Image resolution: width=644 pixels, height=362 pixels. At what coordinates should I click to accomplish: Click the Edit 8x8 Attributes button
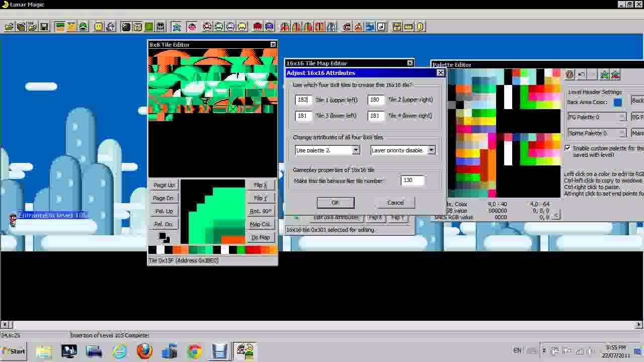coord(336,217)
